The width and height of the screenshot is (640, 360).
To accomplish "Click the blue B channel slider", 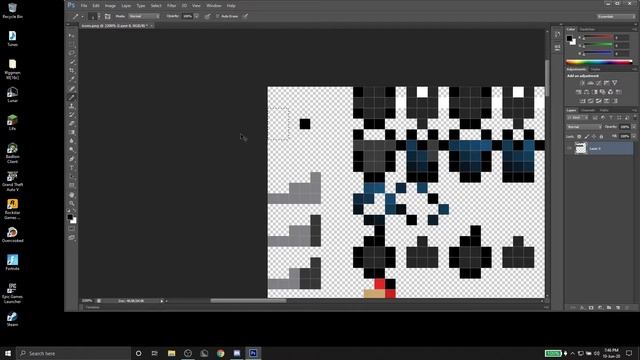I will pos(597,53).
